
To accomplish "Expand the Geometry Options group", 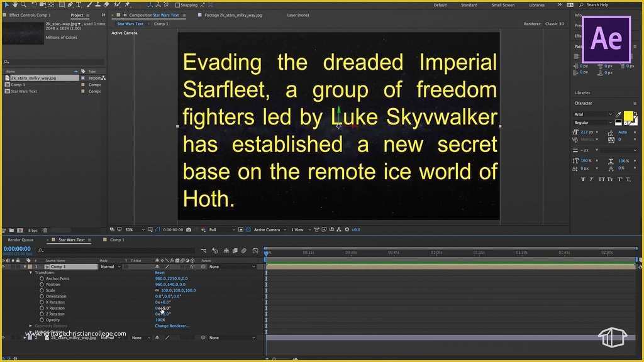I will (30, 326).
